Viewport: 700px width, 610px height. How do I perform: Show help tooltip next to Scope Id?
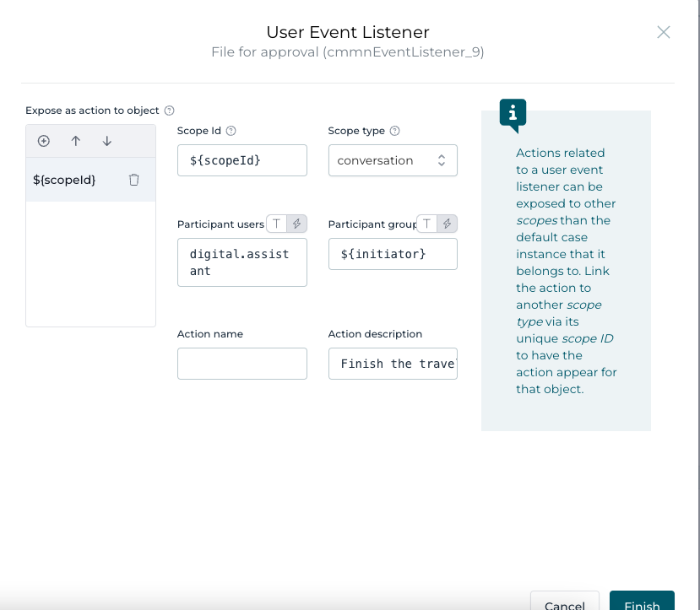[231, 131]
